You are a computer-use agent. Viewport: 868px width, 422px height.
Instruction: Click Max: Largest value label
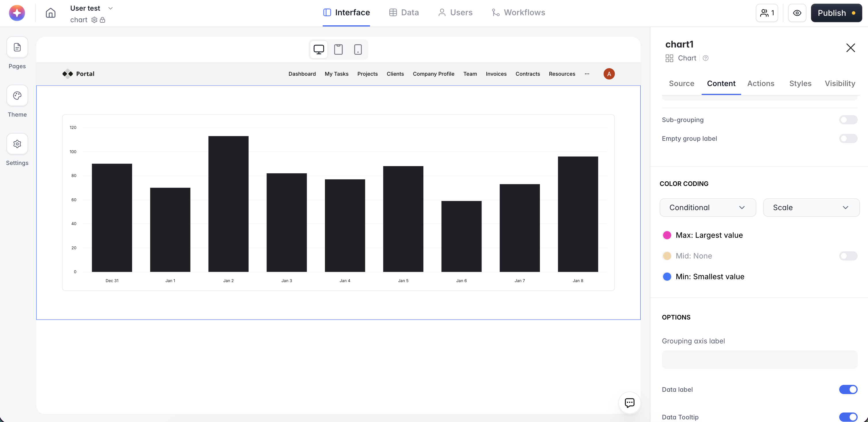pyautogui.click(x=709, y=235)
